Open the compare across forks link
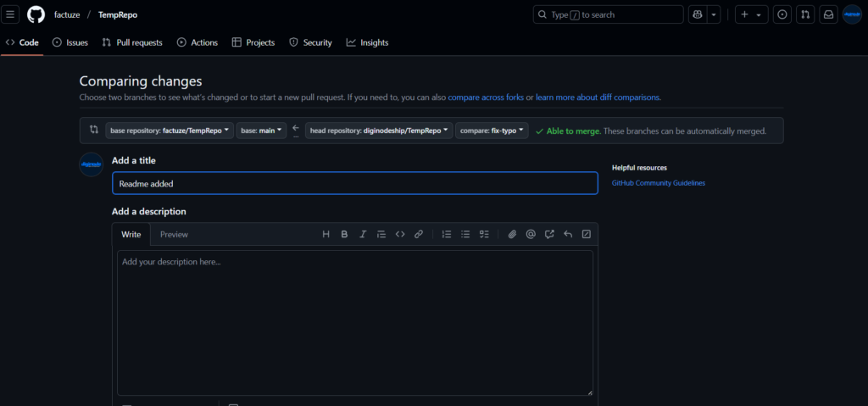Screen dimensions: 868x406 click(486, 97)
